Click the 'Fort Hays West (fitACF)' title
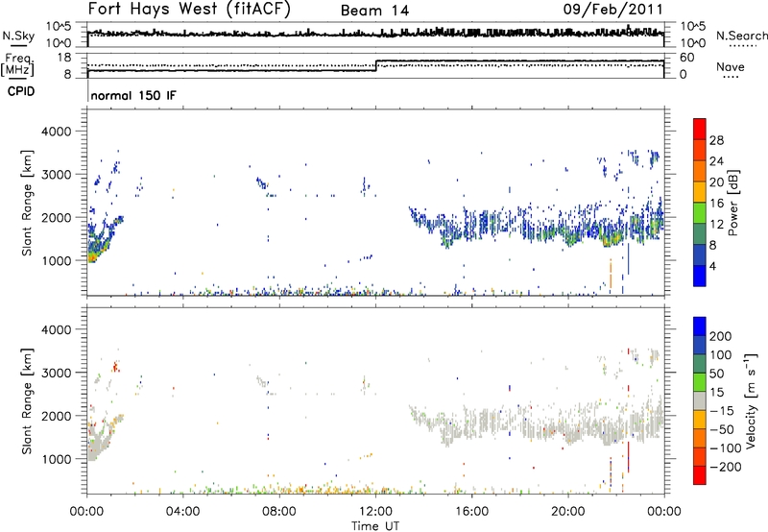 (189, 9)
